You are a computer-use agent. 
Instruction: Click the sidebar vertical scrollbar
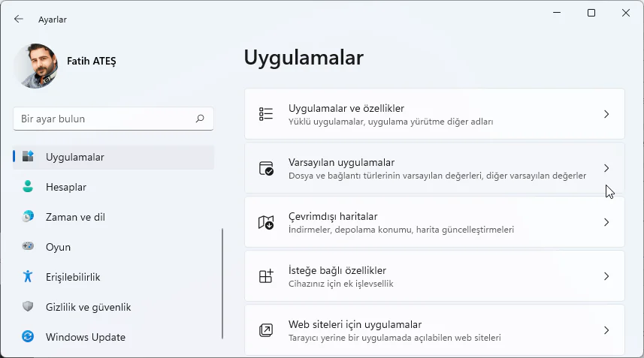222,284
